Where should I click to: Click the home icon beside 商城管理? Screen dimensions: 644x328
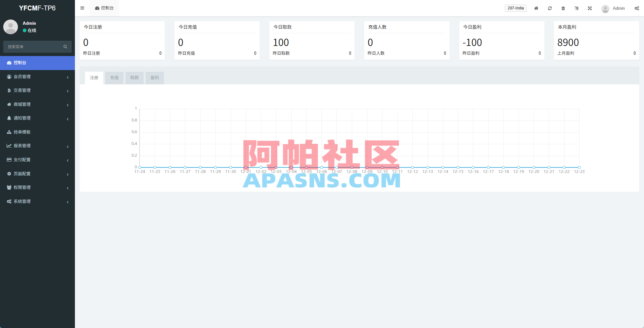(9, 104)
